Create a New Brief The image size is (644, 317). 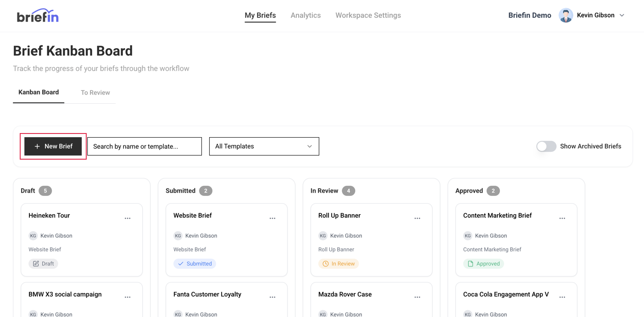(x=53, y=146)
